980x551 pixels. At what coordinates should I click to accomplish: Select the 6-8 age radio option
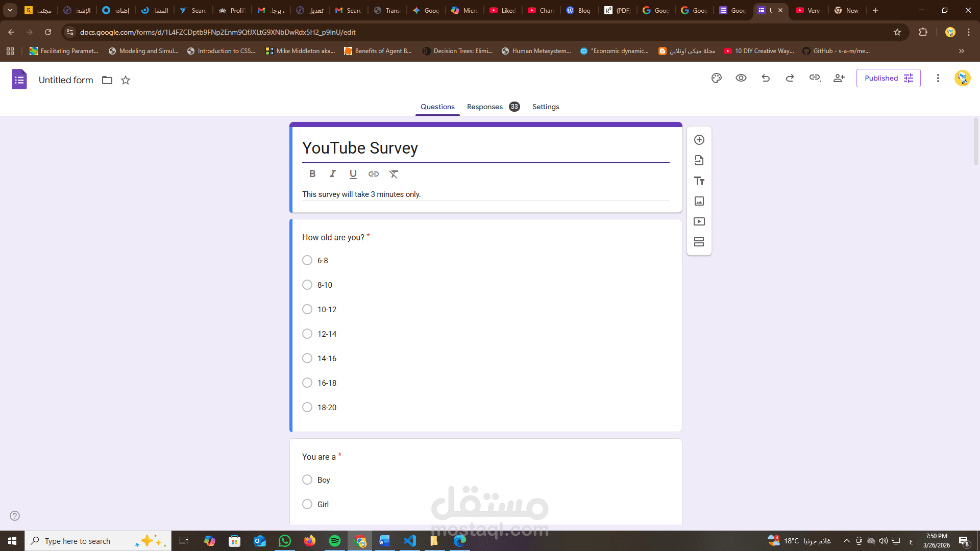(307, 260)
